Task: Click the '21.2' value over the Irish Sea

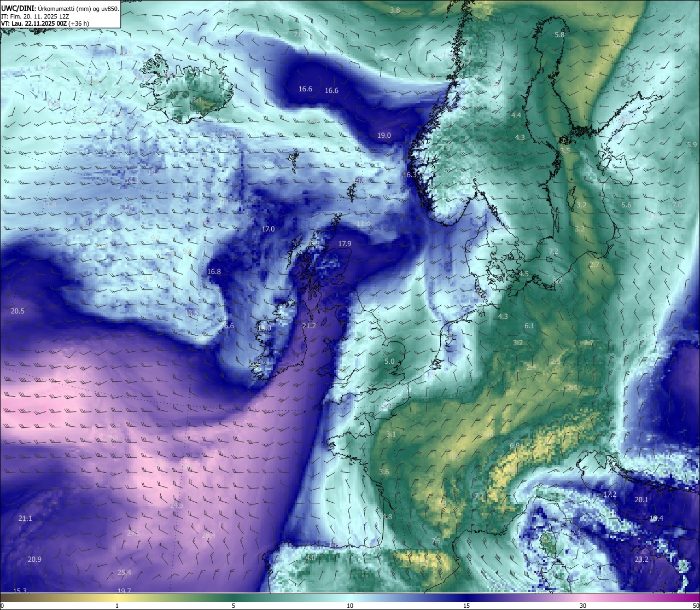Action: coord(309,326)
